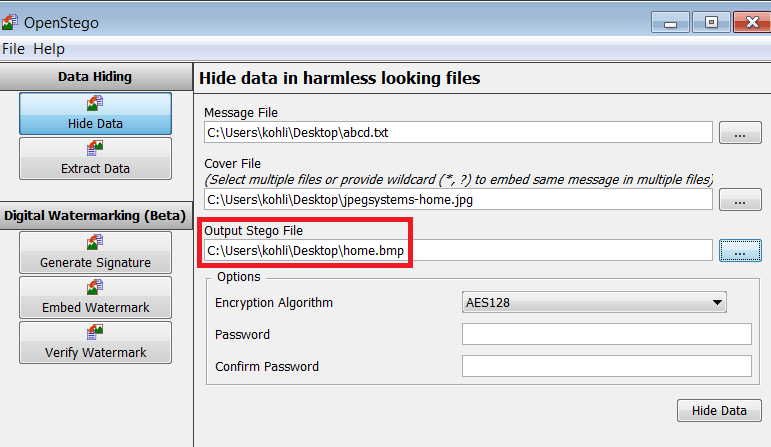
Task: Open the Generate Signature tool
Action: click(95, 253)
